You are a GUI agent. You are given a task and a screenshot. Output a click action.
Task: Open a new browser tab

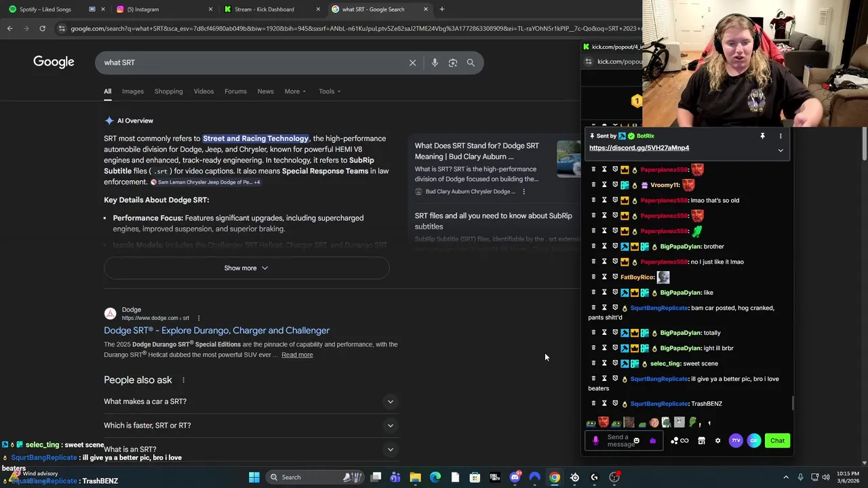441,9
